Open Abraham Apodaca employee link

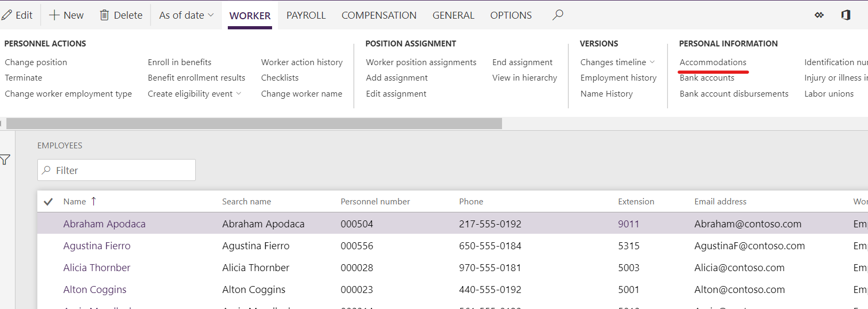(104, 224)
